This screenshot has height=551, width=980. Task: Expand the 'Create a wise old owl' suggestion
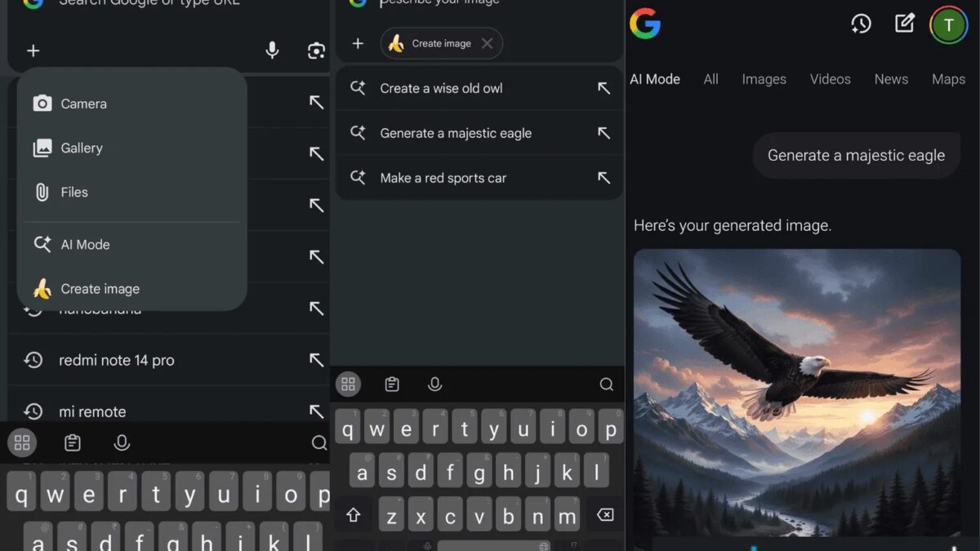pyautogui.click(x=604, y=87)
